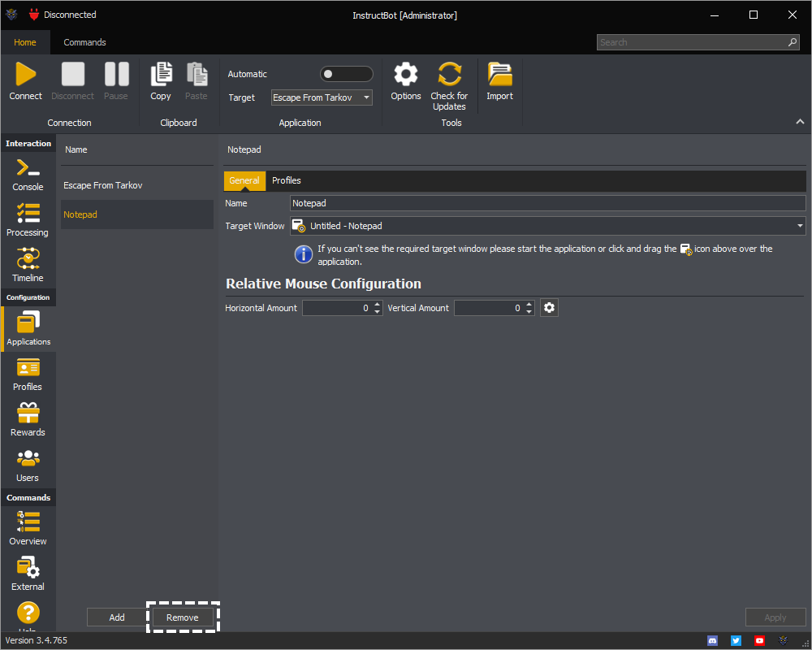Click the Disconnect stop icon
The image size is (812, 650).
72,74
